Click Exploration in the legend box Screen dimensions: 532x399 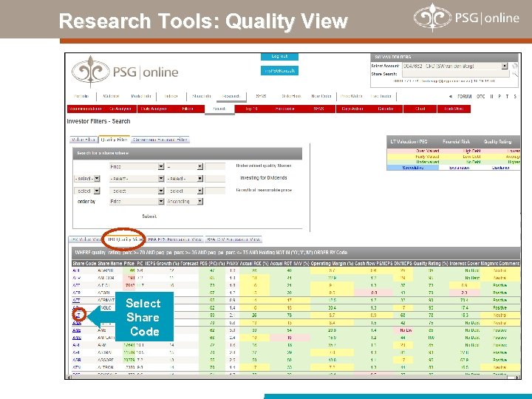(460, 168)
